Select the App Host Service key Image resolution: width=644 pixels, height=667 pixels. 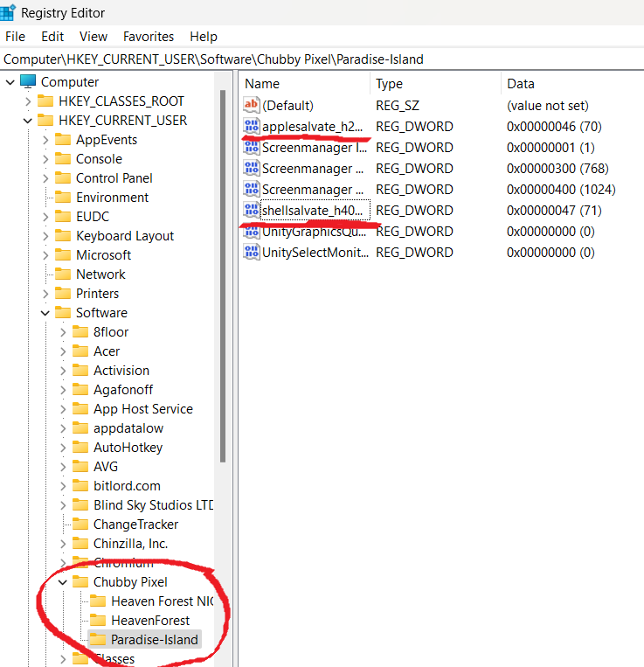[142, 409]
